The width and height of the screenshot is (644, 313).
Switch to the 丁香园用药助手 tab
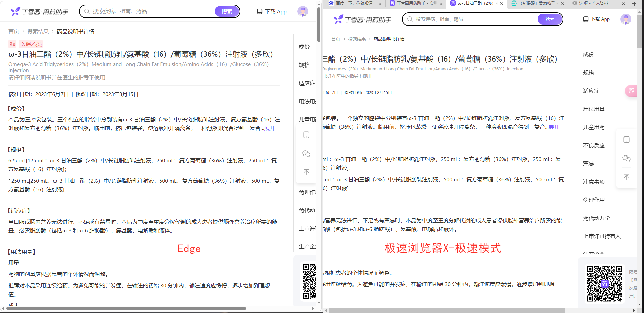pyautogui.click(x=416, y=3)
